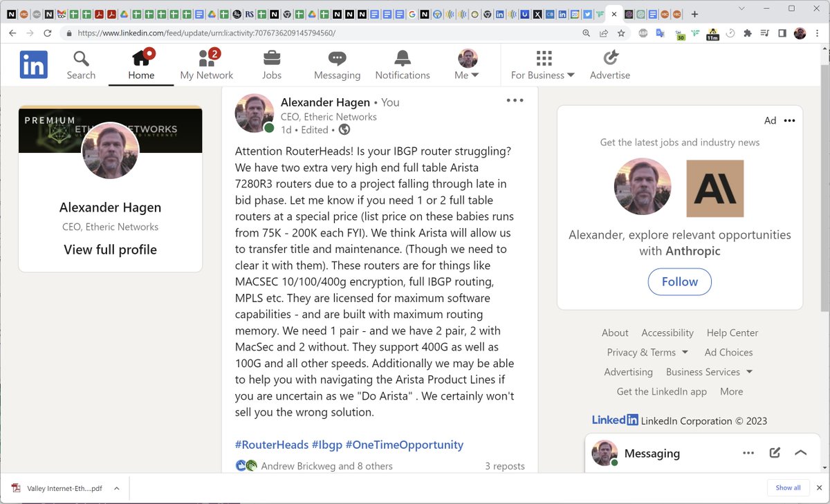This screenshot has height=504, width=830.
Task: Open the Google Translate extension icon
Action: coord(661,32)
